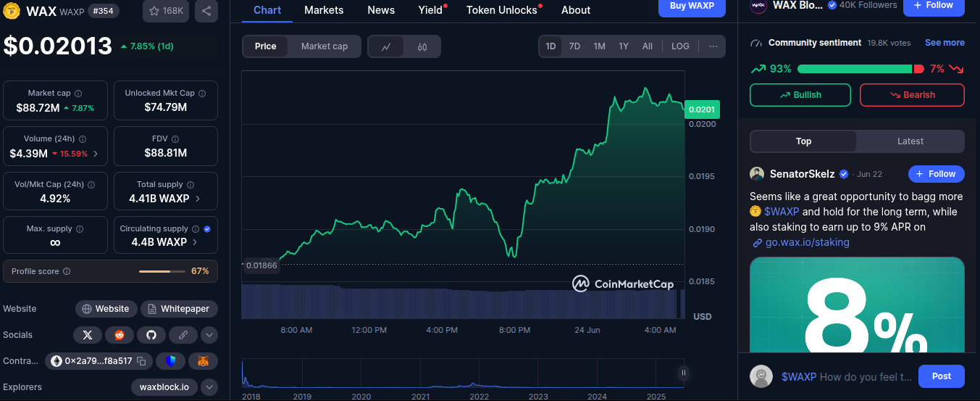Show FDV info icon
The image size is (980, 401).
176,139
